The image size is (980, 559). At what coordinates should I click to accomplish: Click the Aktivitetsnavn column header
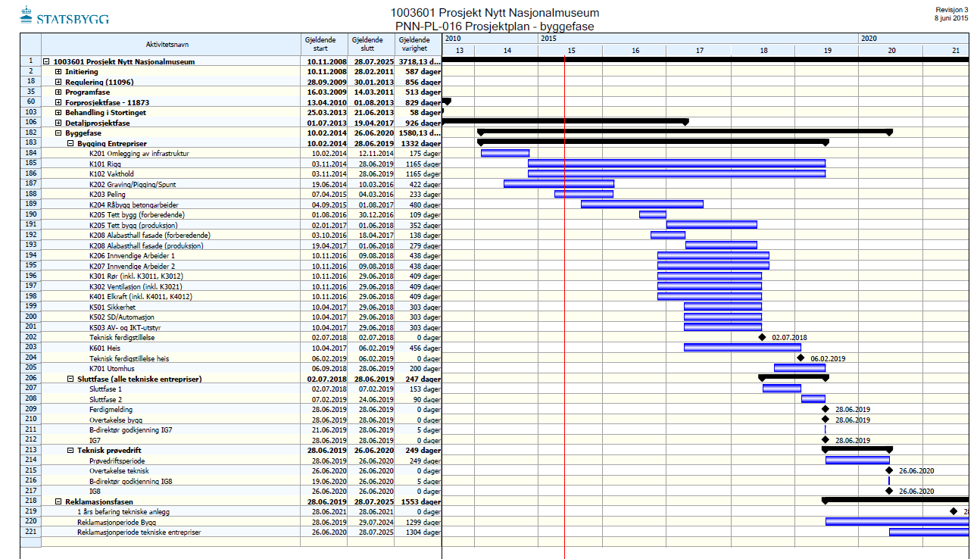[170, 44]
